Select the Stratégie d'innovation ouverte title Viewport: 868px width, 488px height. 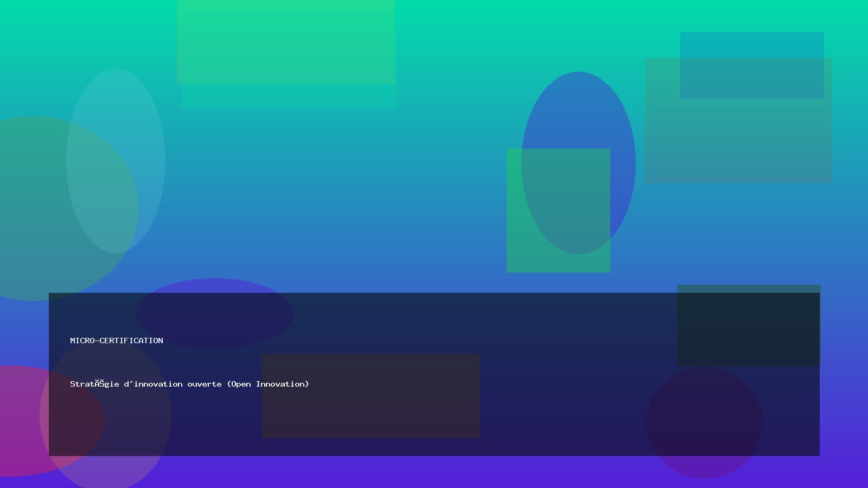click(189, 384)
